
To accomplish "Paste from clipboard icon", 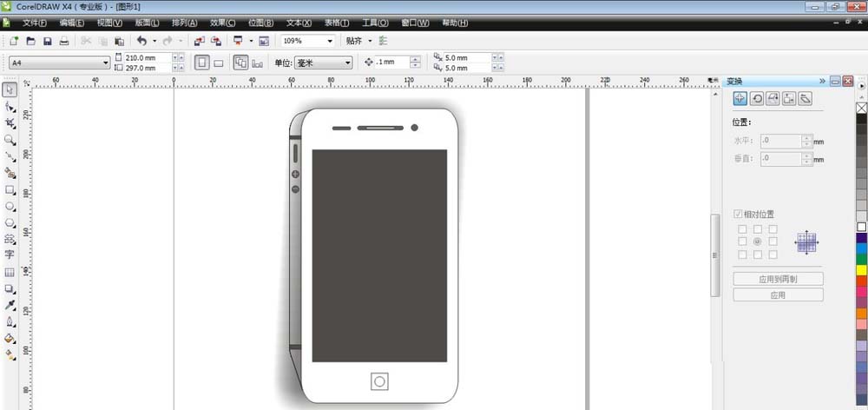I will pyautogui.click(x=119, y=41).
